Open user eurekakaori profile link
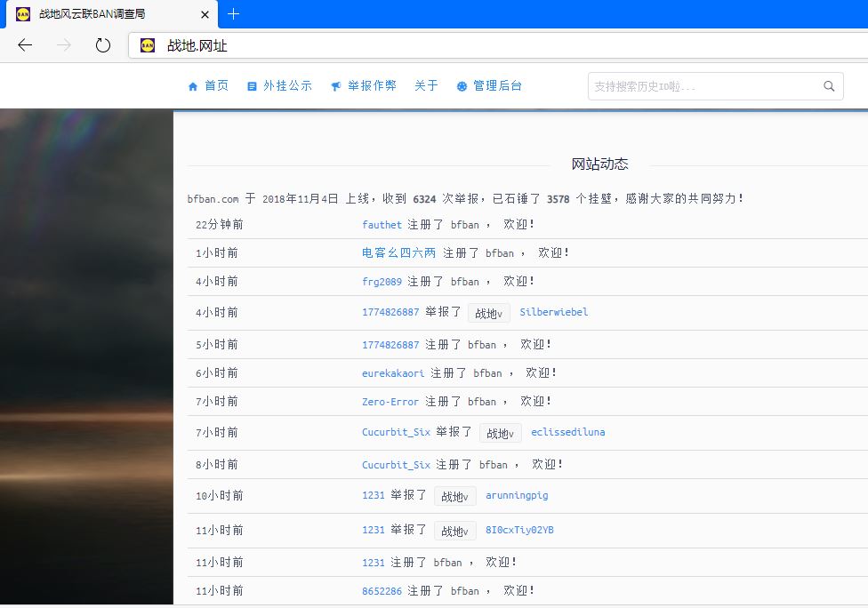The image size is (868, 608). 393,373
